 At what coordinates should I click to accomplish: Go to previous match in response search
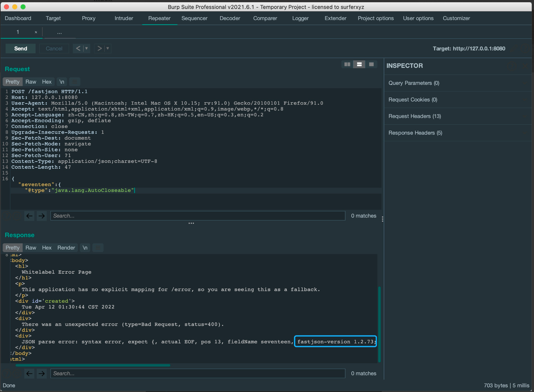29,374
